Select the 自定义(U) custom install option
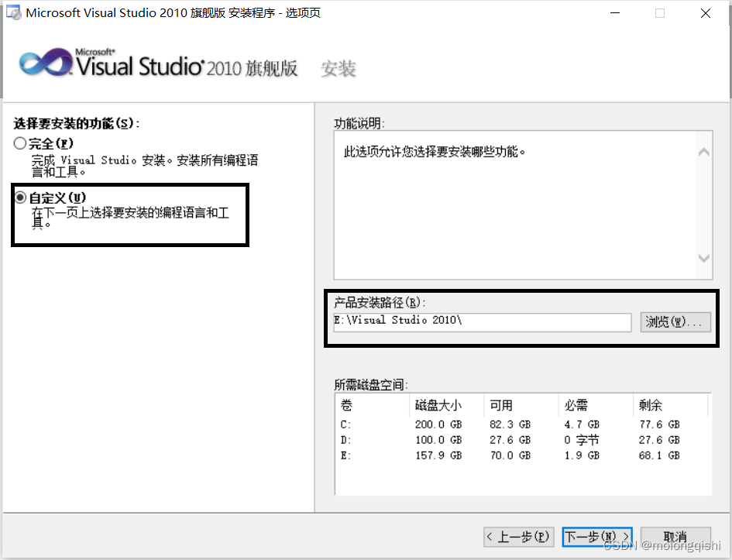 pyautogui.click(x=20, y=198)
